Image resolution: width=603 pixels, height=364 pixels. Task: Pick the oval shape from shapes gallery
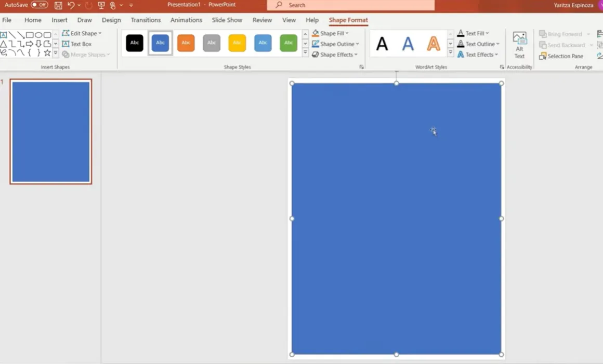(x=38, y=35)
